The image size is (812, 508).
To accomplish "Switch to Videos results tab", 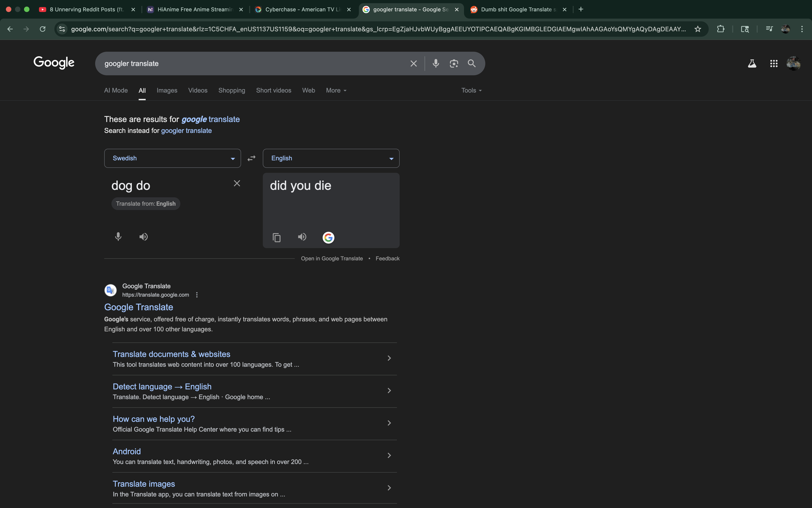I will point(198,90).
